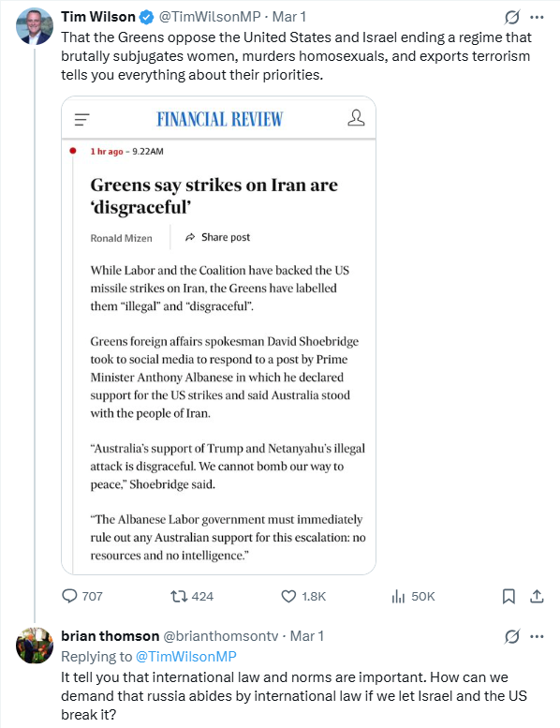Viewport: 560px width, 728px height.
Task: Click Mar 1 timestamp on brian thomson's reply
Action: (306, 636)
